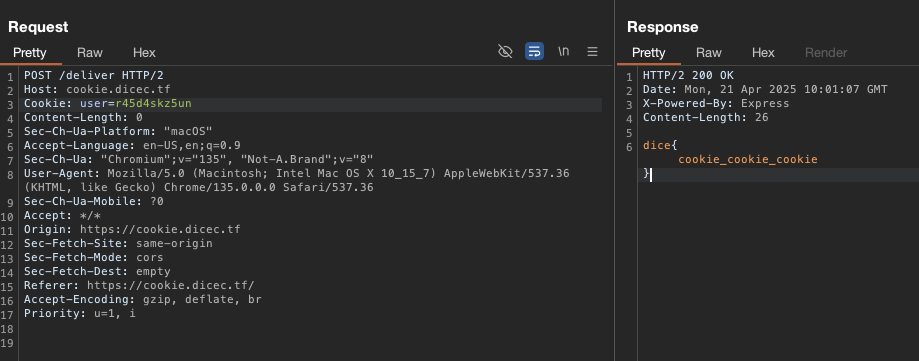Click the '(KHTML, like Gecko) Chrome/135.0.0.0' wrapped line

coord(199,188)
